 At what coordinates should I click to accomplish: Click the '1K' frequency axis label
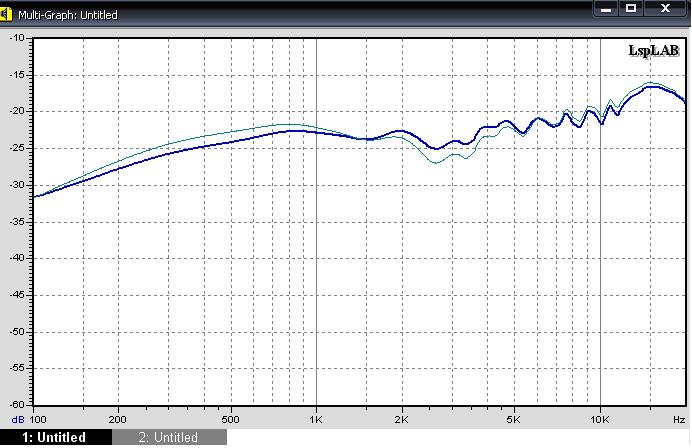coord(316,419)
